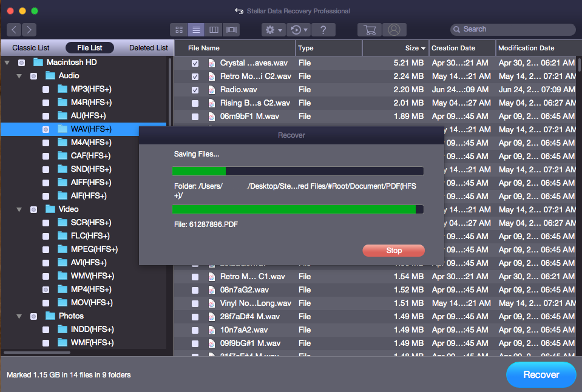Collapse the Video folder tree
This screenshot has width=582, height=392.
point(19,209)
